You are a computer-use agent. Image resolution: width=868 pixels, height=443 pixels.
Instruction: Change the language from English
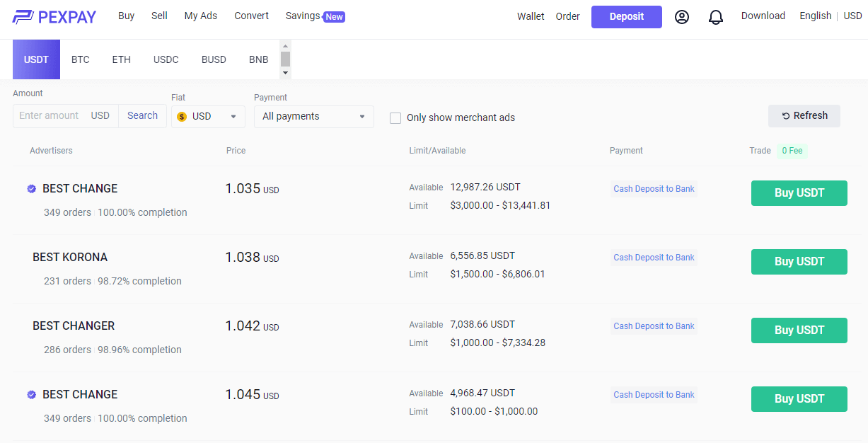(816, 16)
